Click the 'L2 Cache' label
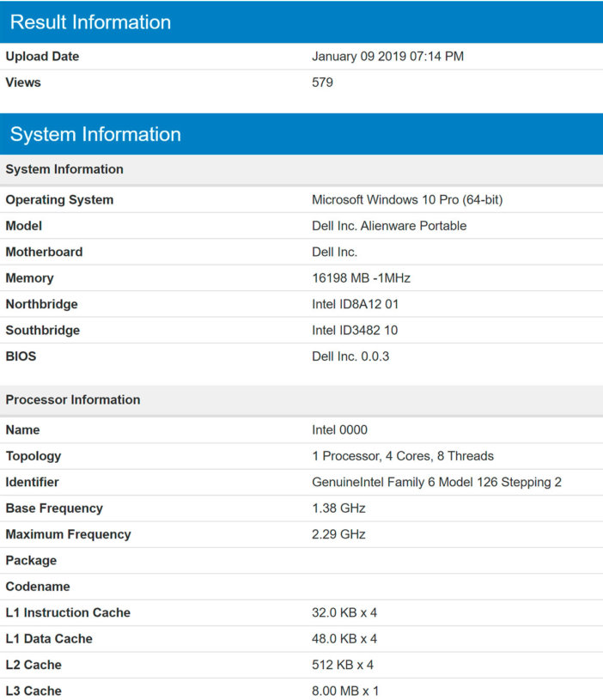 coord(33,665)
